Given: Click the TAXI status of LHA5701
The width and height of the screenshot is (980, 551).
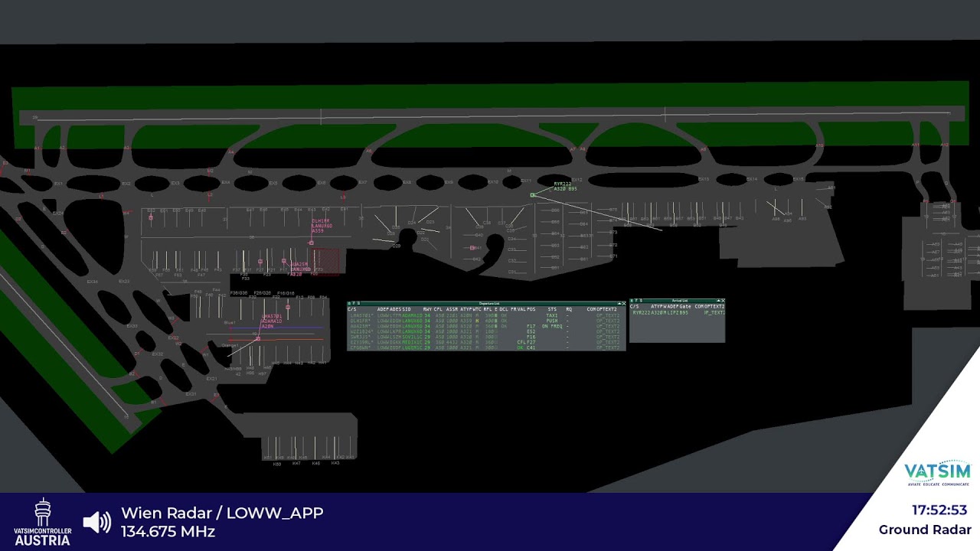Looking at the screenshot, I should (x=552, y=315).
